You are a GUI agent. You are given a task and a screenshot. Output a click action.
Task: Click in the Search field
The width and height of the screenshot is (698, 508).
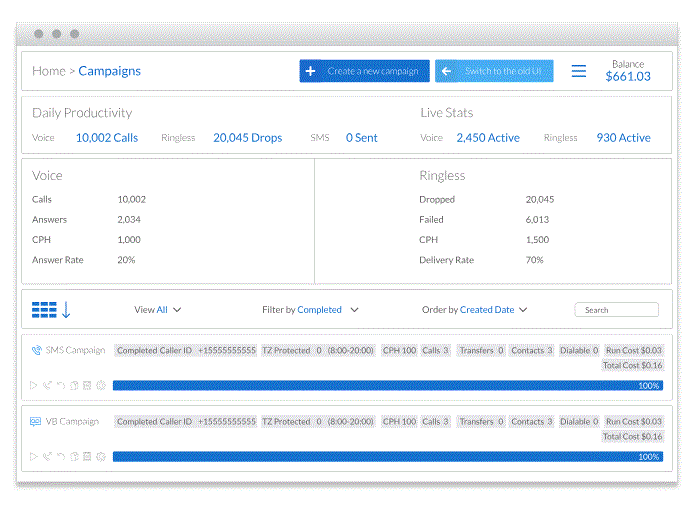(x=617, y=310)
